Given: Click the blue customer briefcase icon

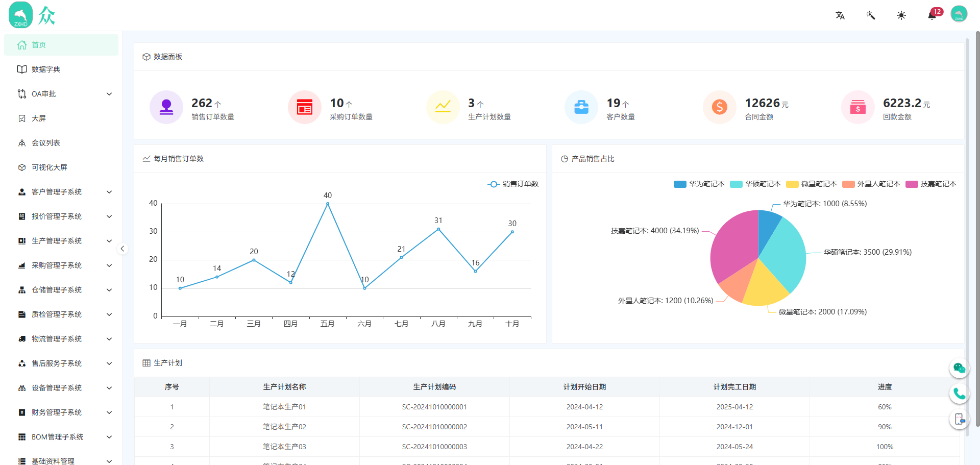Looking at the screenshot, I should [x=581, y=107].
